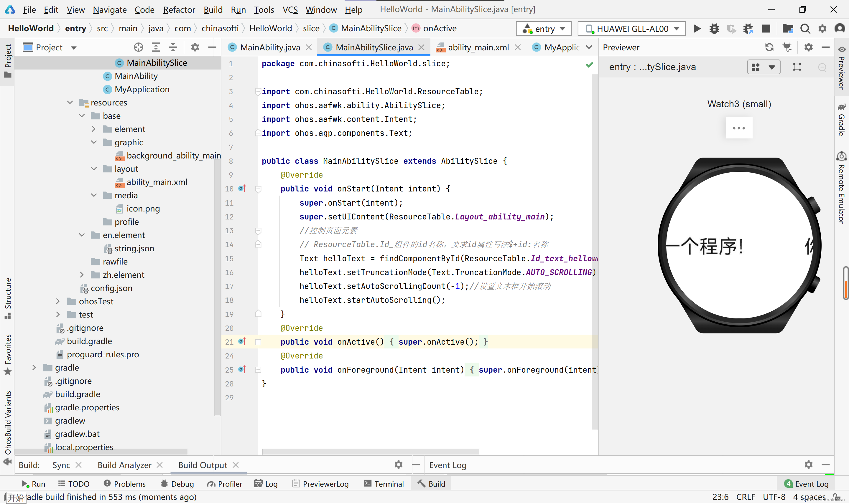Image resolution: width=849 pixels, height=504 pixels.
Task: Switch to MainAbility.java tab
Action: coord(270,47)
